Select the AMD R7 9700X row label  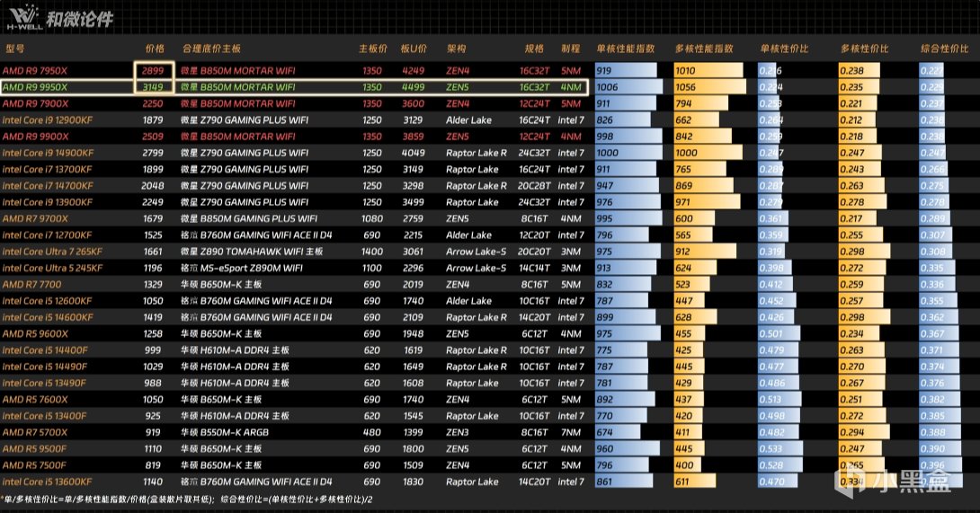35,218
